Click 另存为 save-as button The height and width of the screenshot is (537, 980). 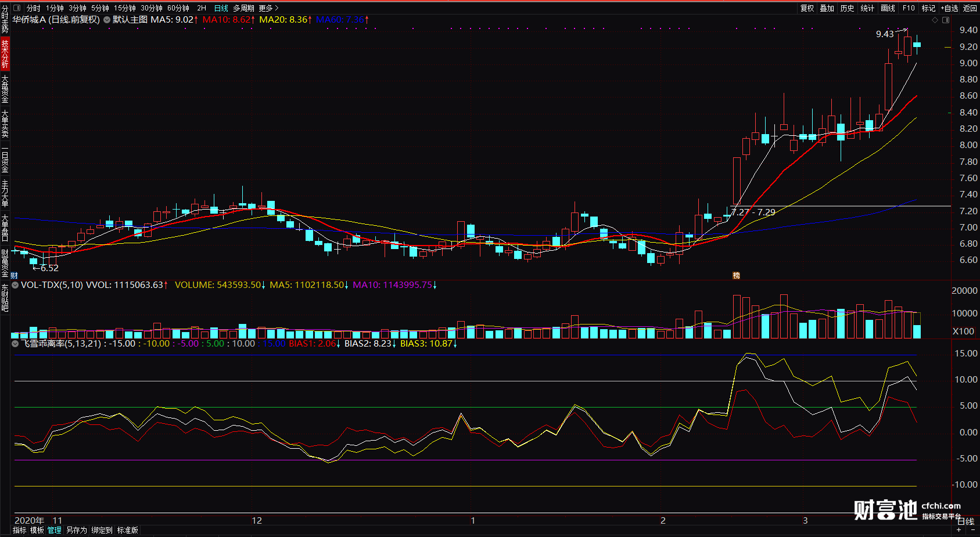76,530
